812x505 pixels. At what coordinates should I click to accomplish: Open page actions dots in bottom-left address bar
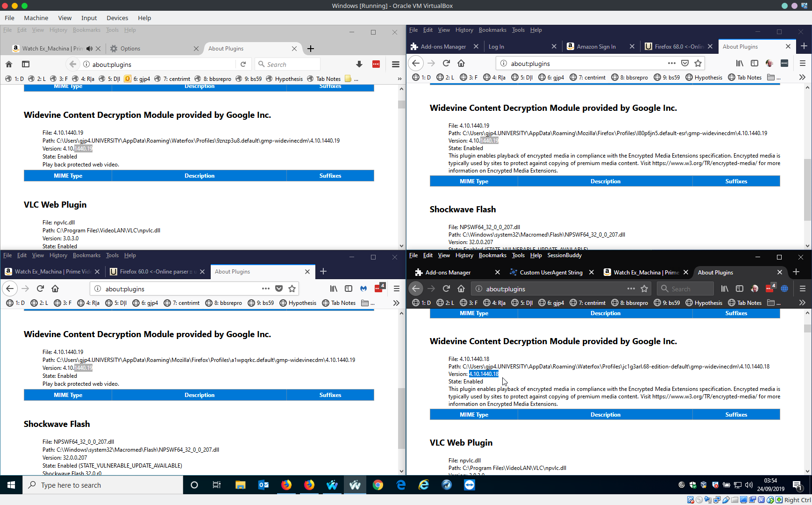[x=266, y=289]
